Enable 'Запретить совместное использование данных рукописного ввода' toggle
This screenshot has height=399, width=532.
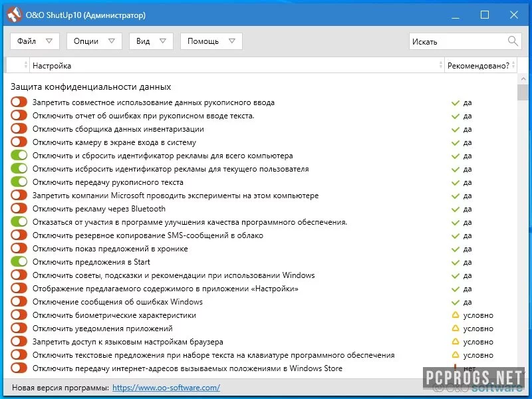pyautogui.click(x=19, y=102)
